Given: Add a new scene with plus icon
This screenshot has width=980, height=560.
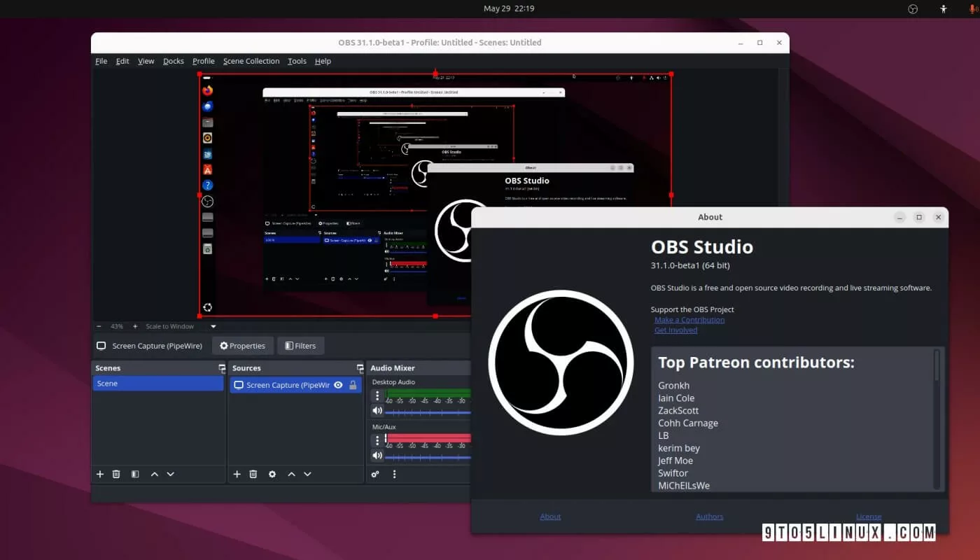Looking at the screenshot, I should point(100,474).
